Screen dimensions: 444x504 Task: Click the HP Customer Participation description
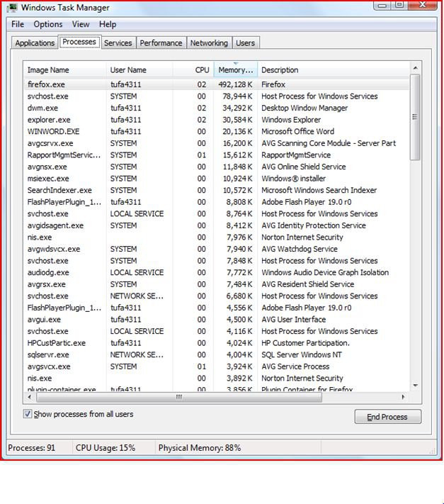[305, 343]
